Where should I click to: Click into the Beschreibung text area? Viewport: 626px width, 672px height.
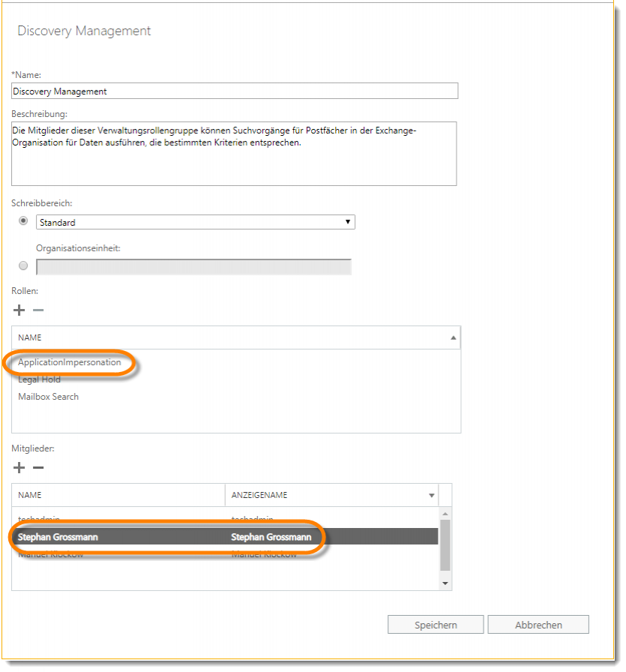233,154
